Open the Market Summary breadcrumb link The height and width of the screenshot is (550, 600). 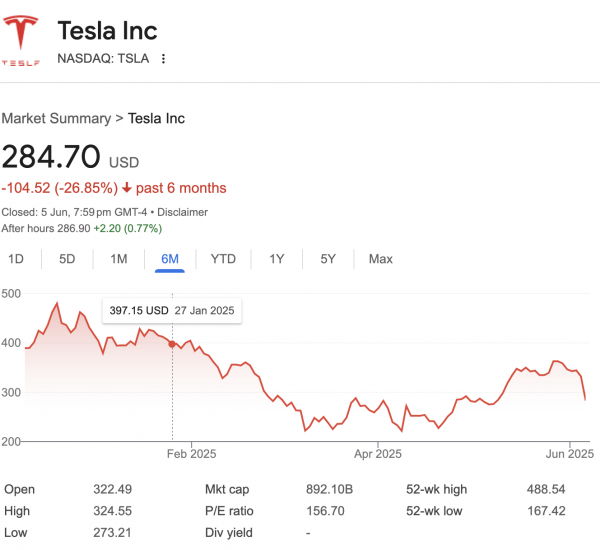coord(56,118)
